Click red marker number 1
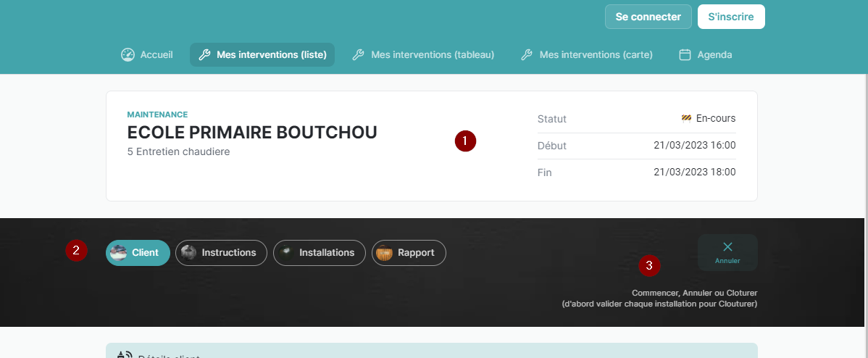Image resolution: width=868 pixels, height=358 pixels. click(465, 141)
